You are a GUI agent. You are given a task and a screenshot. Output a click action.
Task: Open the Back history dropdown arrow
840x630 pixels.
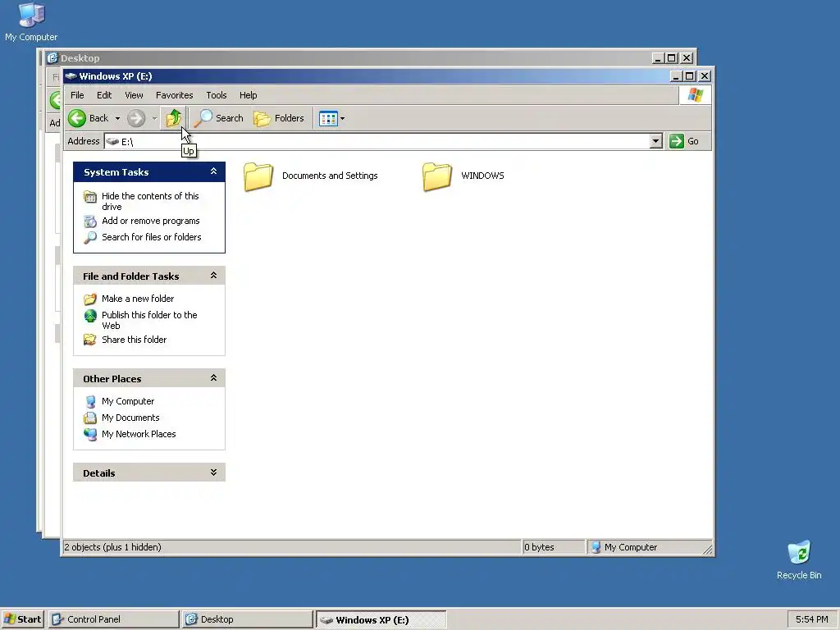[x=117, y=118]
